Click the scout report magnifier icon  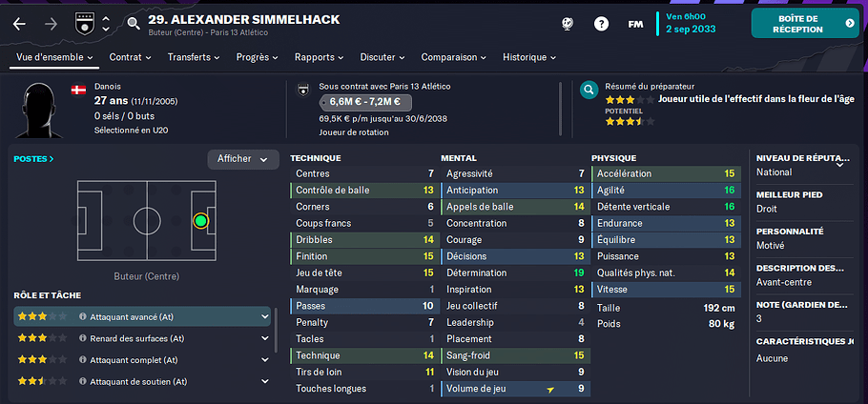[589, 90]
